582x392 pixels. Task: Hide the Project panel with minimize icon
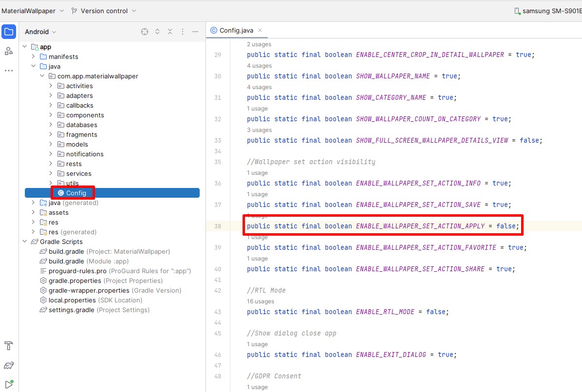195,32
